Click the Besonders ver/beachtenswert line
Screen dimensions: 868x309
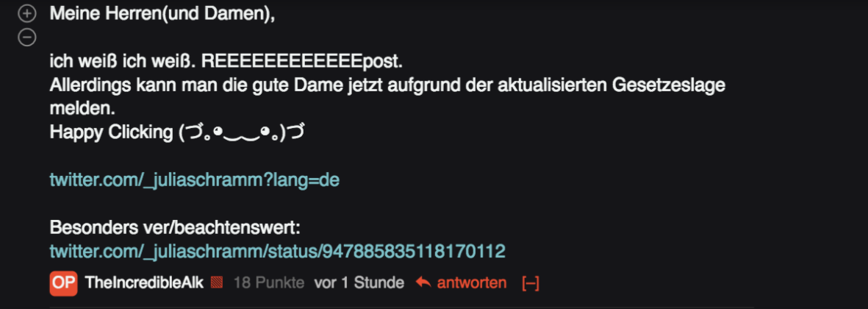point(175,228)
